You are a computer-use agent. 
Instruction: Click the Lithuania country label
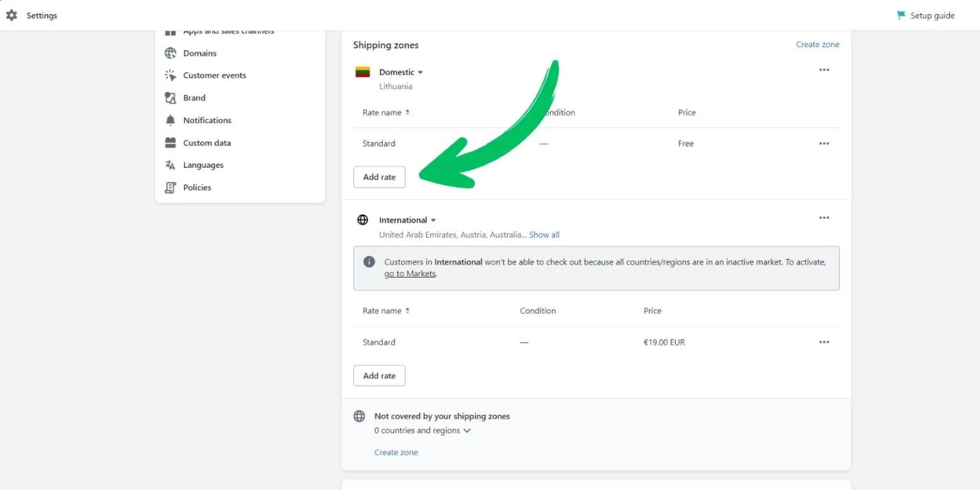[396, 86]
